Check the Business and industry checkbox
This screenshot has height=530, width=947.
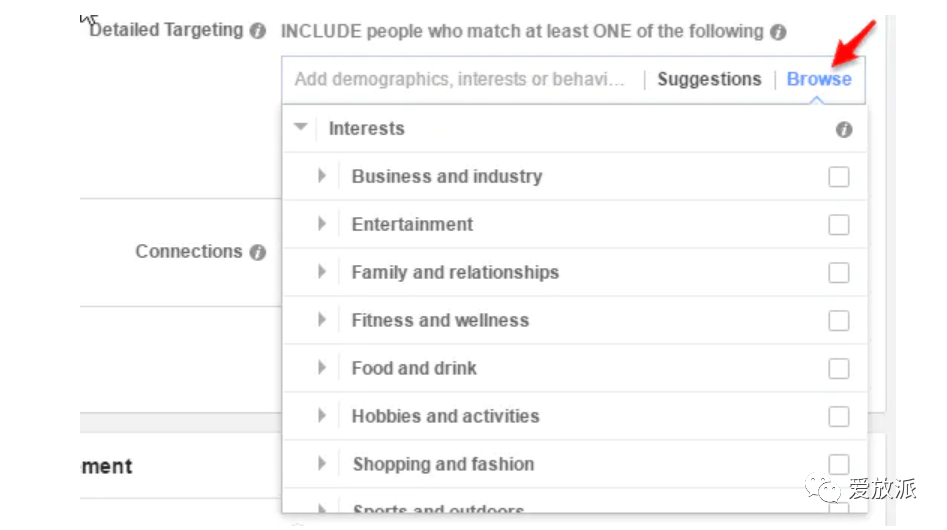(839, 177)
